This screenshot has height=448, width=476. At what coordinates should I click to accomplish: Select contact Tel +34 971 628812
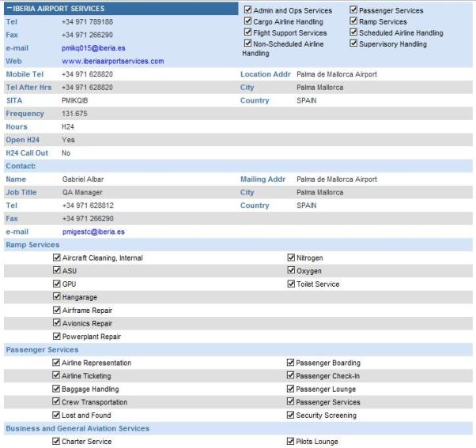coord(88,205)
